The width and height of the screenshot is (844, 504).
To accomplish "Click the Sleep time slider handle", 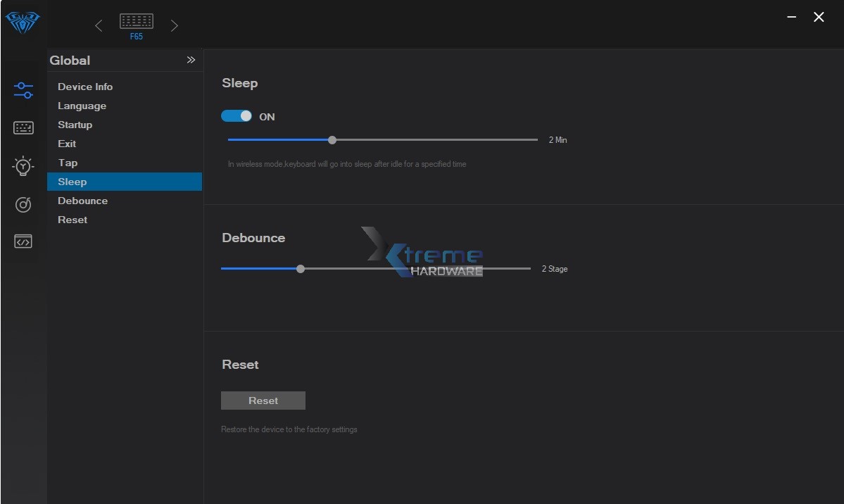I will click(332, 140).
